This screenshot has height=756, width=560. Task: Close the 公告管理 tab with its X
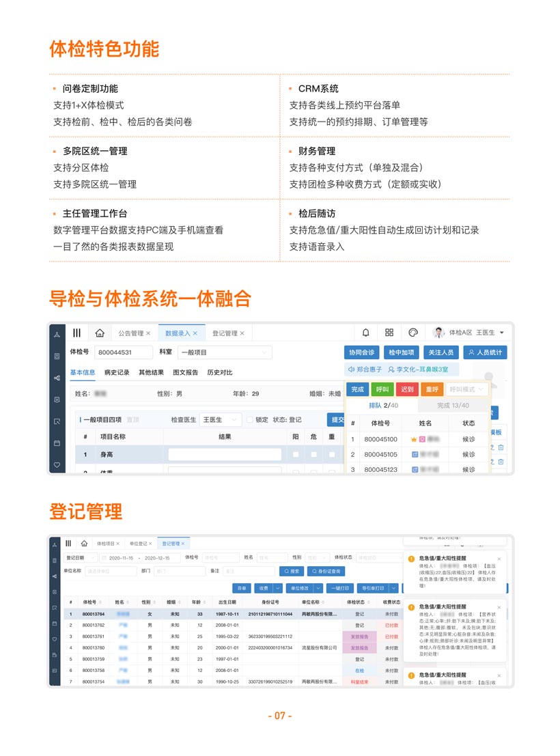[148, 333]
